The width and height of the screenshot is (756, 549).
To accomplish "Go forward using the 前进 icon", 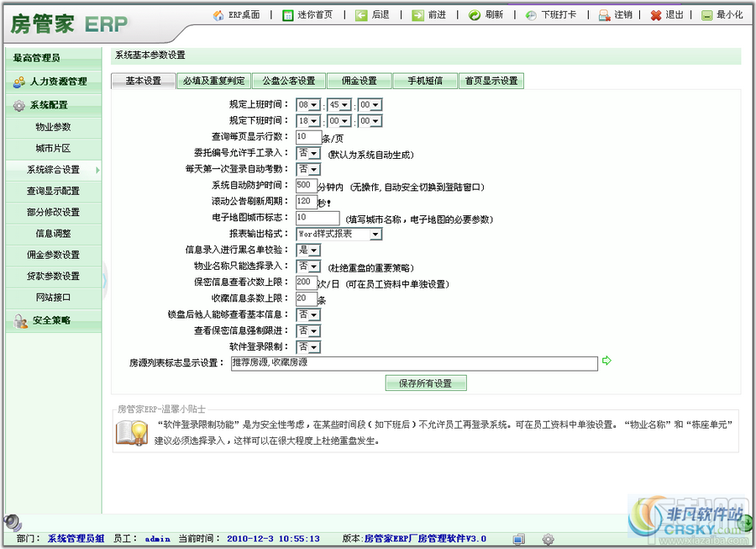I will [418, 15].
